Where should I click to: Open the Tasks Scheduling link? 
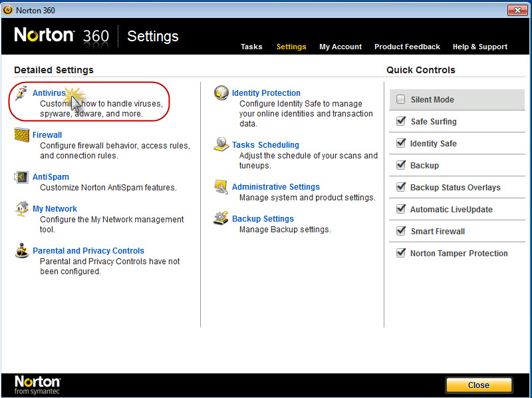point(265,144)
